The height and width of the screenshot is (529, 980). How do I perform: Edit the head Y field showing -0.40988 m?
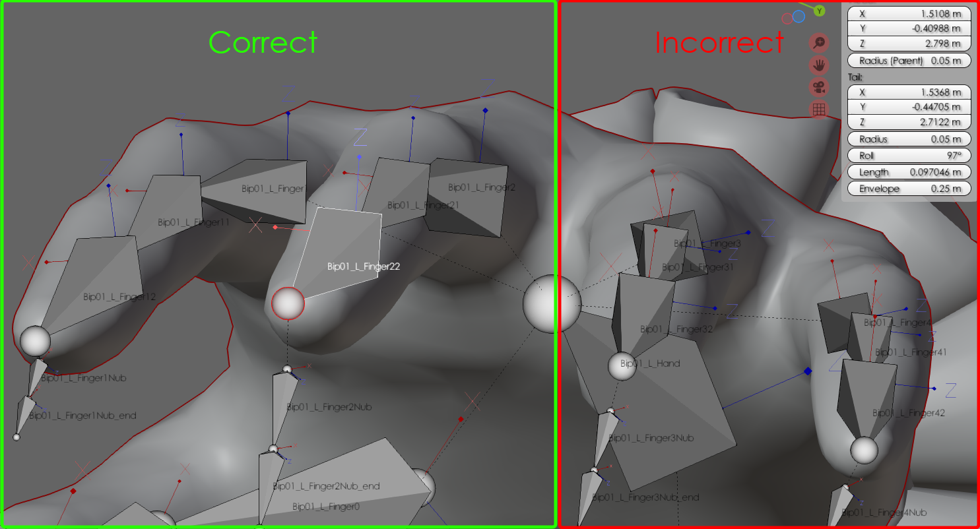tap(909, 29)
